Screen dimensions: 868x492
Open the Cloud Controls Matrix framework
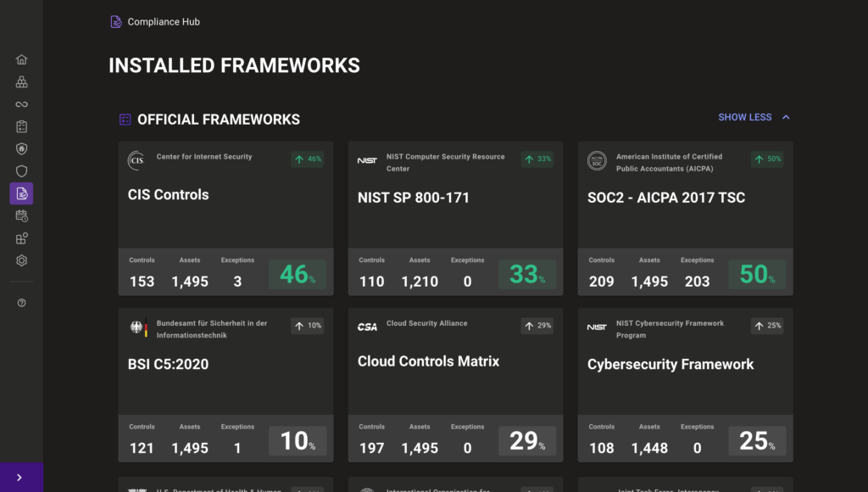tap(428, 361)
